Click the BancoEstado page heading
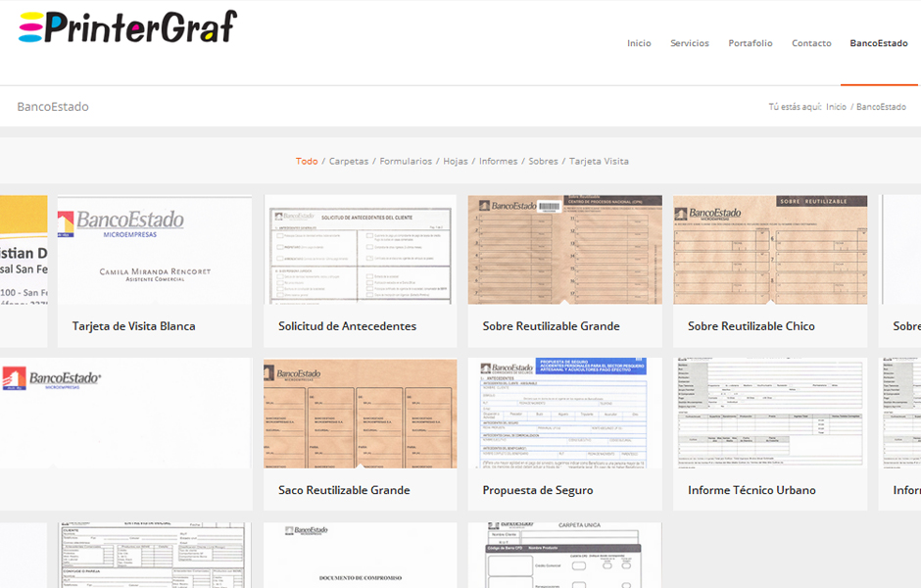The image size is (921, 588). point(53,106)
